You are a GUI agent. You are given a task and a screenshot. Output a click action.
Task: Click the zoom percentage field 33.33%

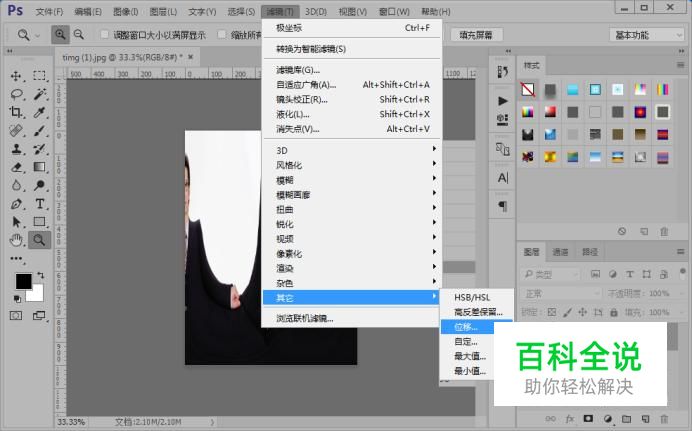point(71,422)
